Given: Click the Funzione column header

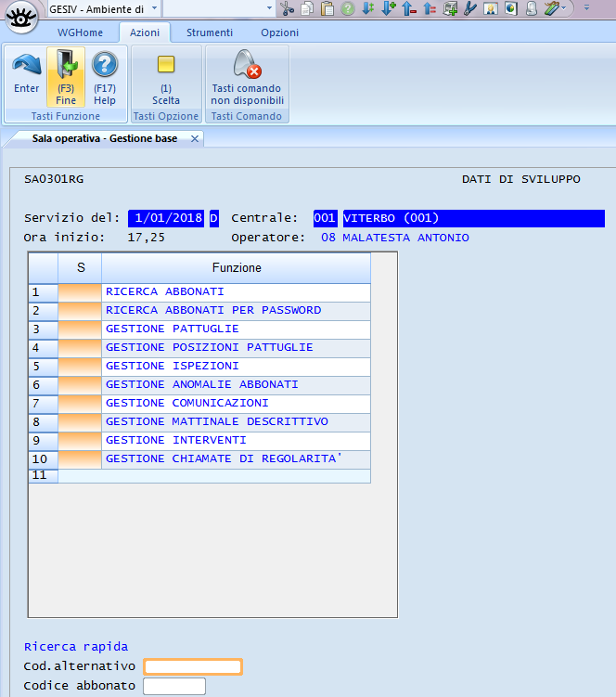Looking at the screenshot, I should point(237,268).
